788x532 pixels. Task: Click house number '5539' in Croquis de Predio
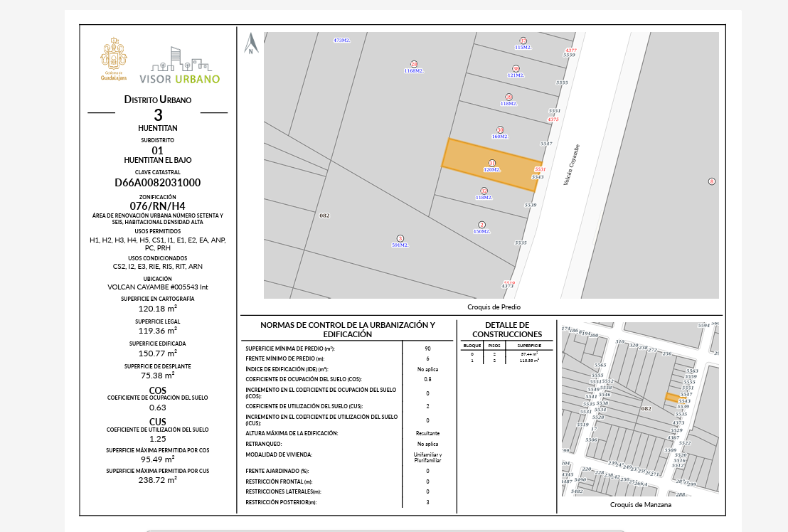pyautogui.click(x=531, y=205)
